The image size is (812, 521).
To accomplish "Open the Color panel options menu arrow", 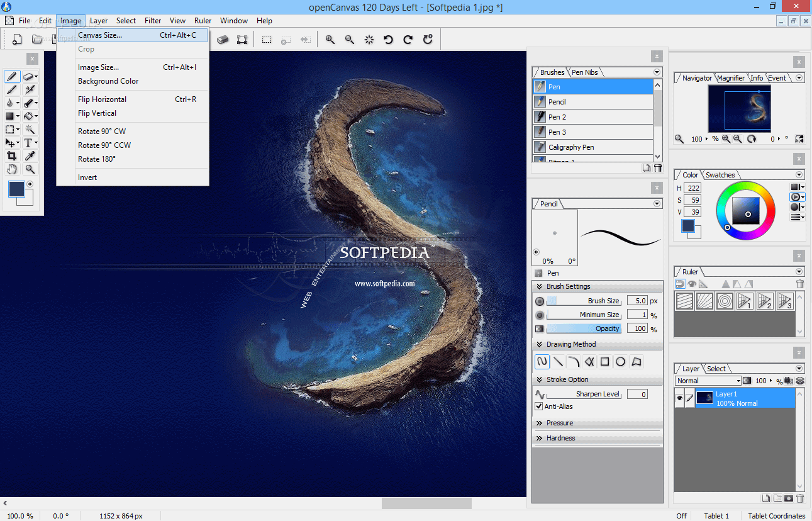I will coord(799,175).
